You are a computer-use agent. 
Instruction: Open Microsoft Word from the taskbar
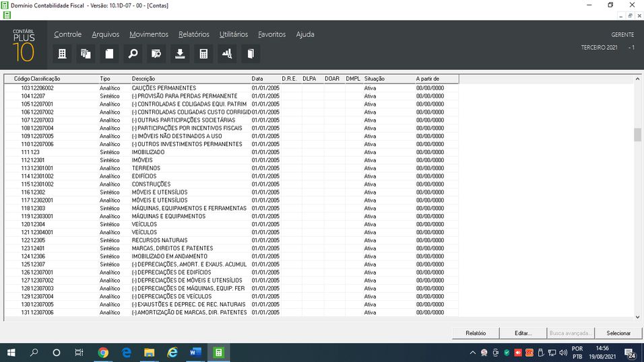coord(195,353)
